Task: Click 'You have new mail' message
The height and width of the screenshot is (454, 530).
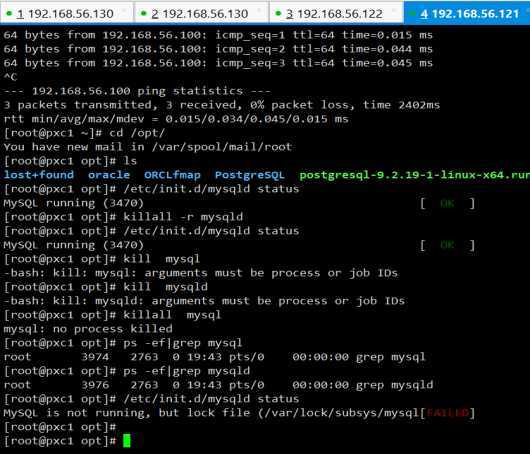Action: click(x=148, y=147)
